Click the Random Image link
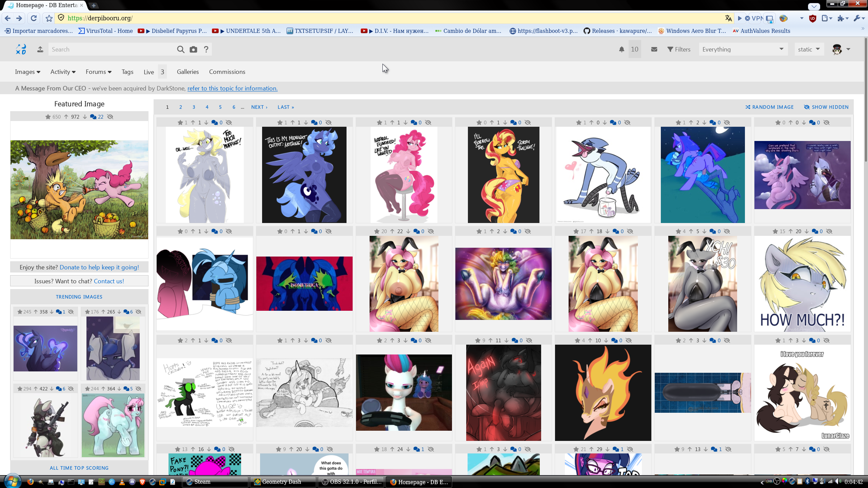Screen dimensions: 868x488 click(769, 107)
